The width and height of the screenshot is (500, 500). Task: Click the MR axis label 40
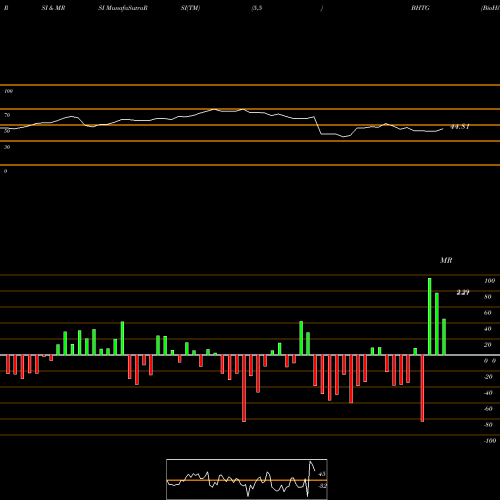coord(488,329)
